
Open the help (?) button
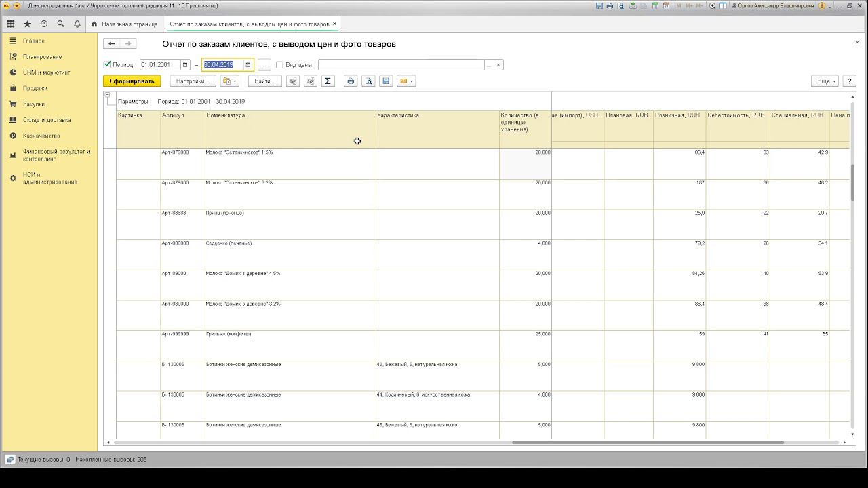(x=849, y=81)
